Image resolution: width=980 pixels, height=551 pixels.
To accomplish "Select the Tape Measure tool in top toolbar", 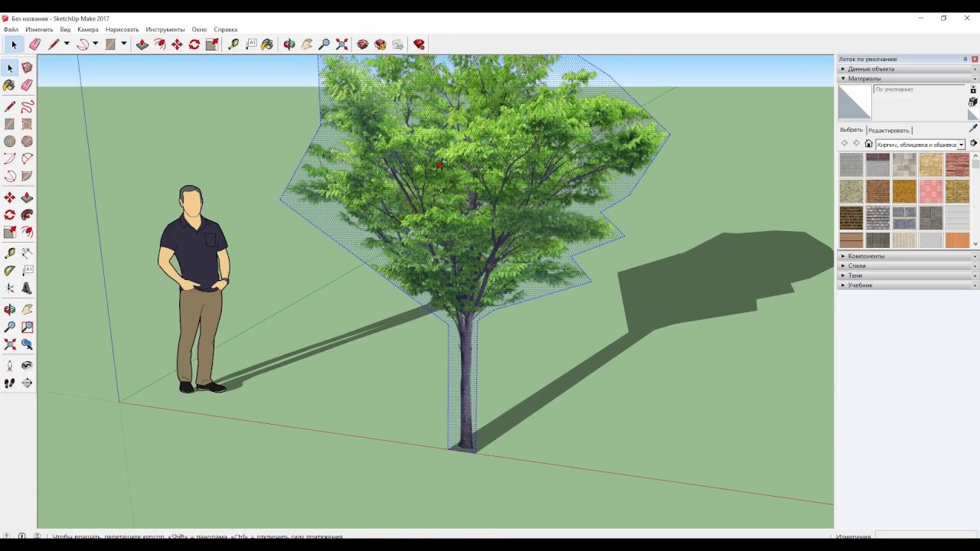I will click(x=234, y=44).
